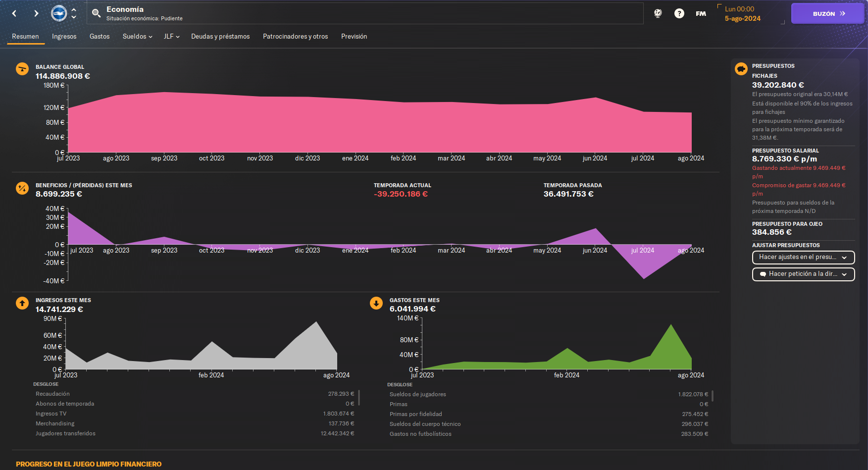Open the globe icon in top bar
The image size is (868, 470).
pyautogui.click(x=658, y=13)
